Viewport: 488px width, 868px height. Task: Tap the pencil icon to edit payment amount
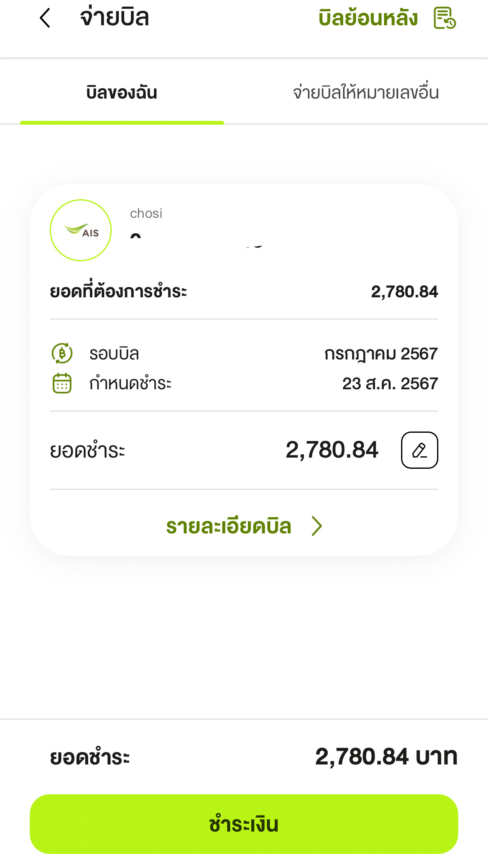pyautogui.click(x=419, y=450)
